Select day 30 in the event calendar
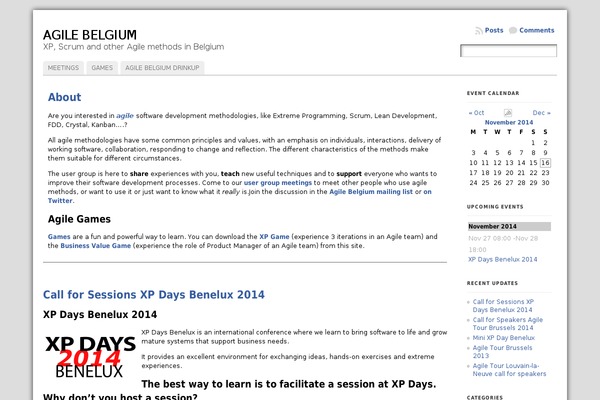 point(545,183)
